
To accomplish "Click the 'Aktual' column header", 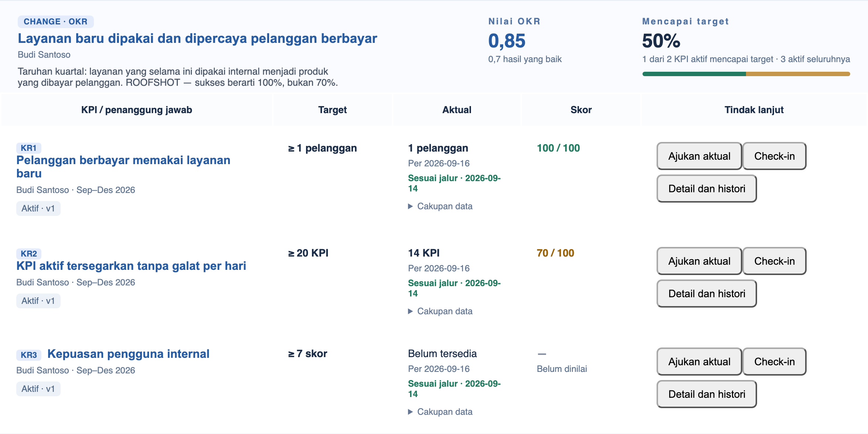I will click(x=457, y=110).
